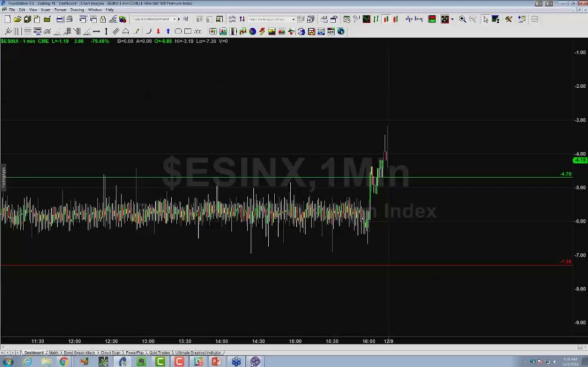This screenshot has width=588, height=367.
Task: Expand the dropdown arrow beside the color-scheme icon
Action: tap(452, 19)
